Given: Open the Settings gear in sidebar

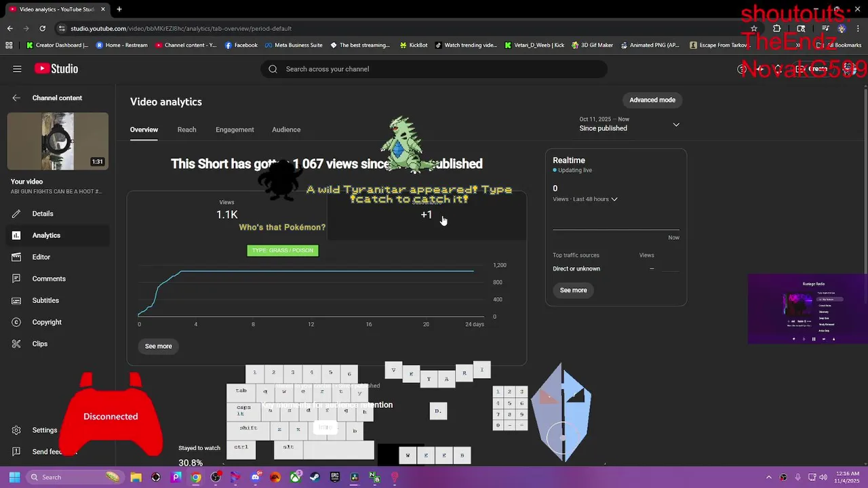Looking at the screenshot, I should (16, 430).
